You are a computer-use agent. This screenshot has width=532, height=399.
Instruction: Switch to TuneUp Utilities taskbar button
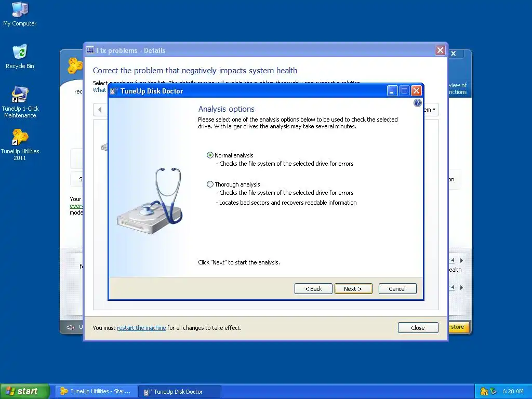pos(97,392)
